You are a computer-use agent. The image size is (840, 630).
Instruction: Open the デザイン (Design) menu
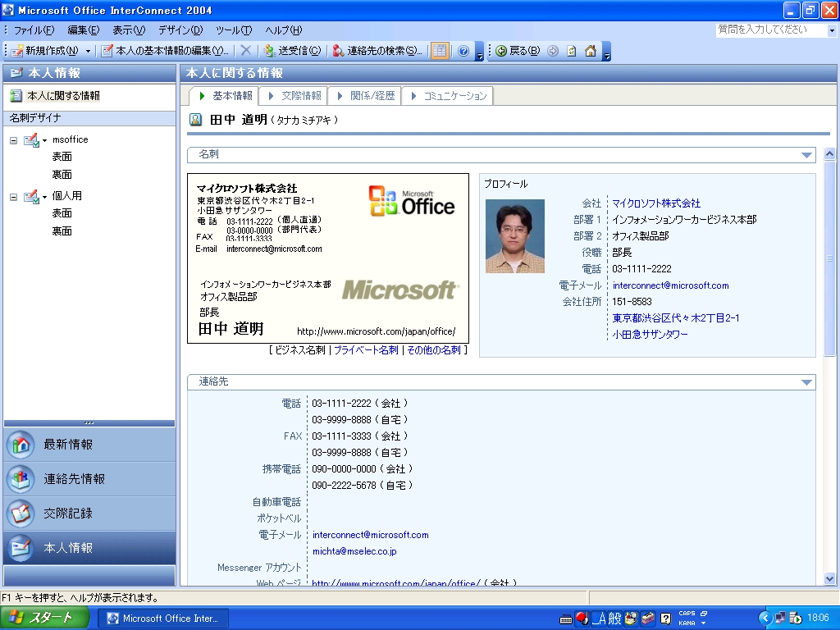(180, 30)
